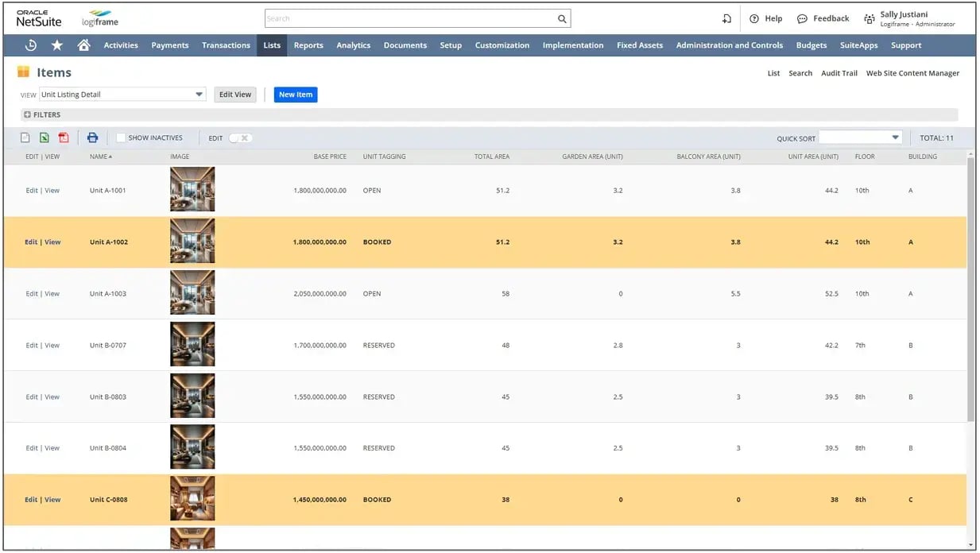Open Web Site Content Manager link
Image resolution: width=980 pixels, height=553 pixels.
coord(912,73)
